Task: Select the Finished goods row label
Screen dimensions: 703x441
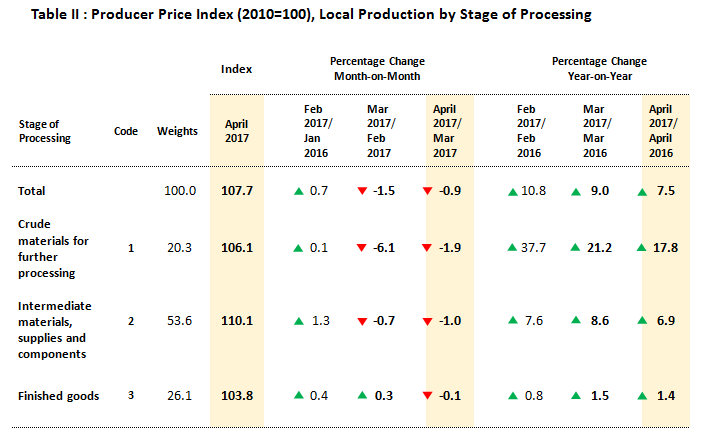Action: 59,396
